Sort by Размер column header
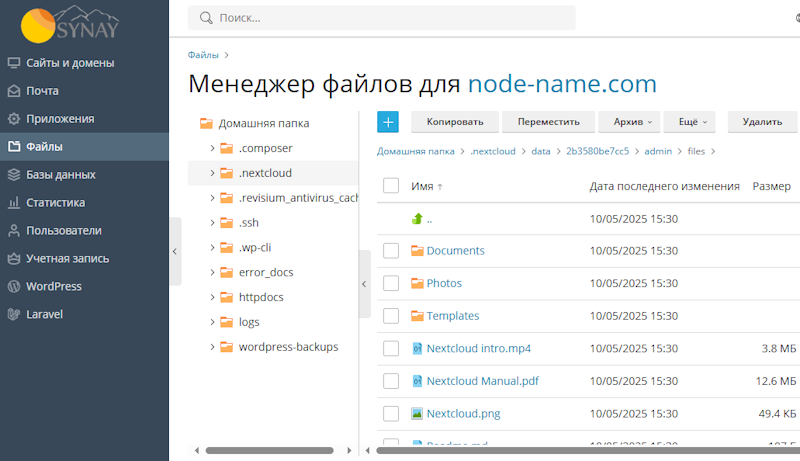800x461 pixels. (x=771, y=187)
